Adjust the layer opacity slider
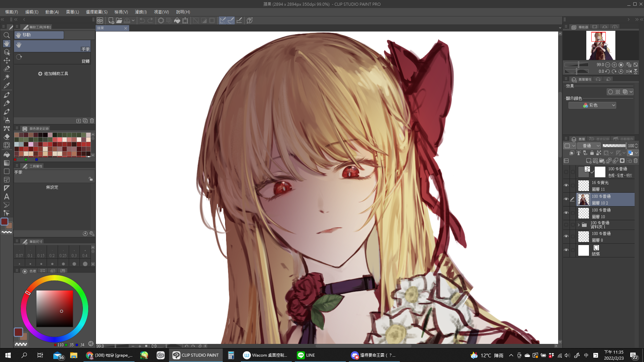Screen dimensions: 644x362 pyautogui.click(x=614, y=146)
